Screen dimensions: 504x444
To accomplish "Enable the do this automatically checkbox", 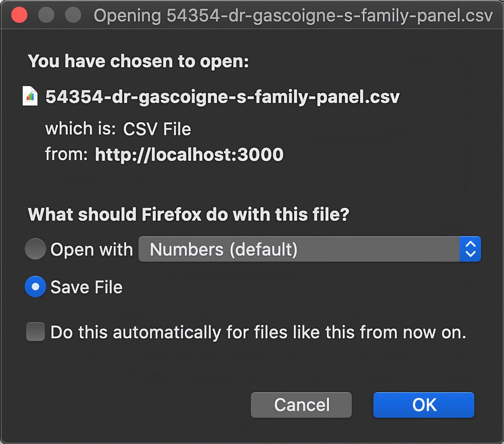I will (x=35, y=332).
